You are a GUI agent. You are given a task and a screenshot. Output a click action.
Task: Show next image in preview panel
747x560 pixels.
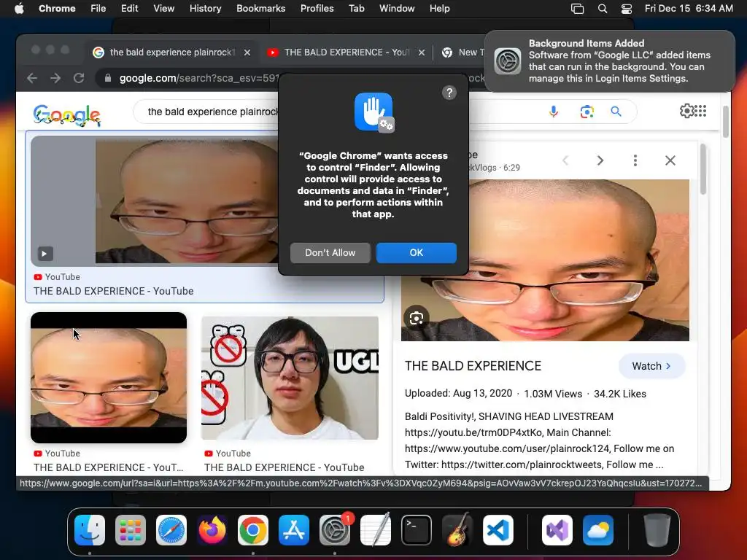[600, 160]
